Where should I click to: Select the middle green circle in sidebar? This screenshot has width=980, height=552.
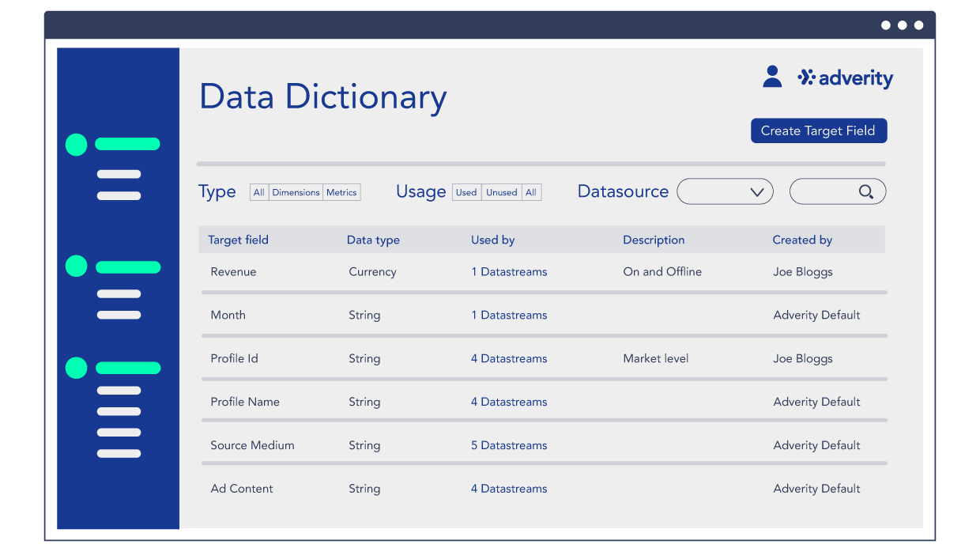[x=76, y=267]
